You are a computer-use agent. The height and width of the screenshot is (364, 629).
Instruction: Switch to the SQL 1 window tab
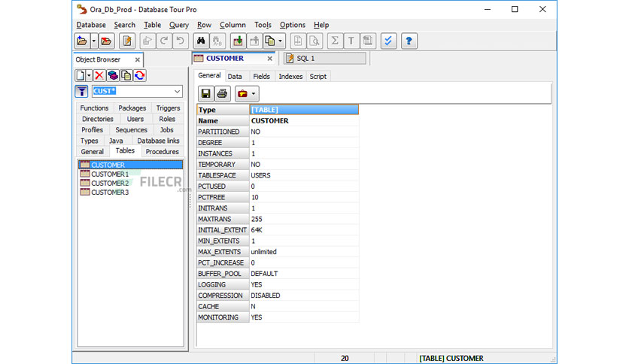[325, 59]
